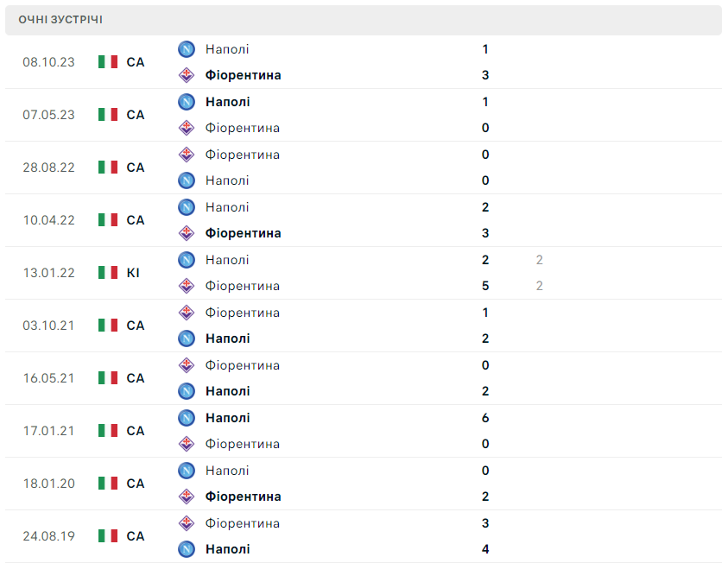Click the Napoli crest in the 17.01.21 match
This screenshot has height=563, width=728.
pos(187,418)
